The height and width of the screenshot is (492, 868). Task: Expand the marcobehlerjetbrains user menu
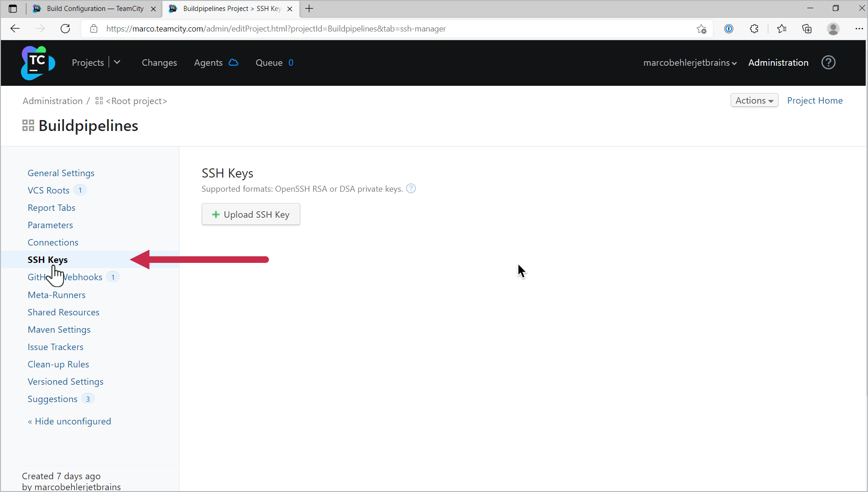[x=689, y=63]
